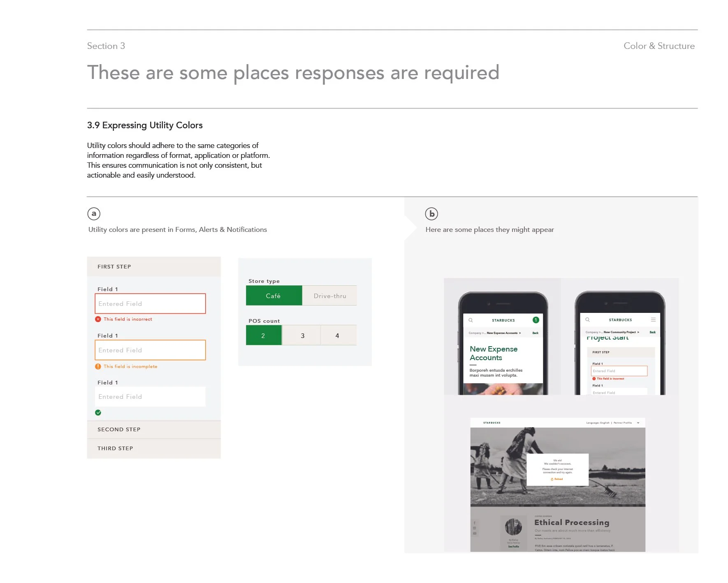Image resolution: width=728 pixels, height=583 pixels.
Task: Expand the THIRD STEP section
Action: pyautogui.click(x=154, y=449)
